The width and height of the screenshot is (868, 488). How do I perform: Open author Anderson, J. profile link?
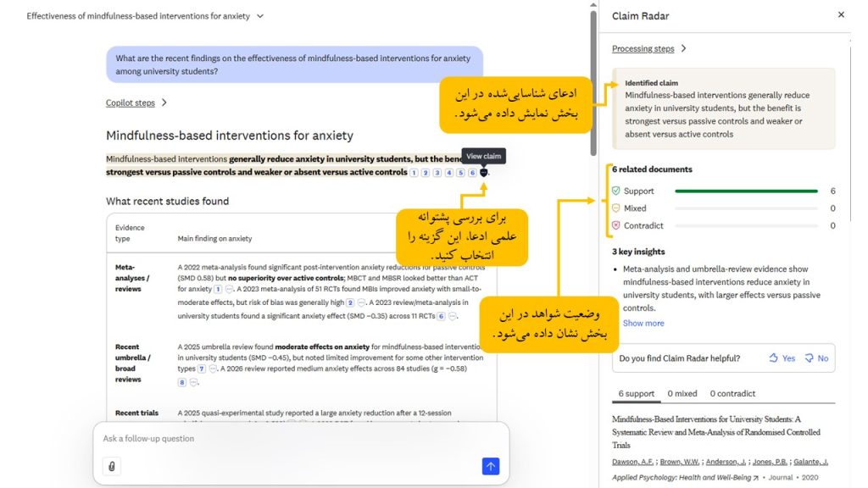[x=726, y=462]
